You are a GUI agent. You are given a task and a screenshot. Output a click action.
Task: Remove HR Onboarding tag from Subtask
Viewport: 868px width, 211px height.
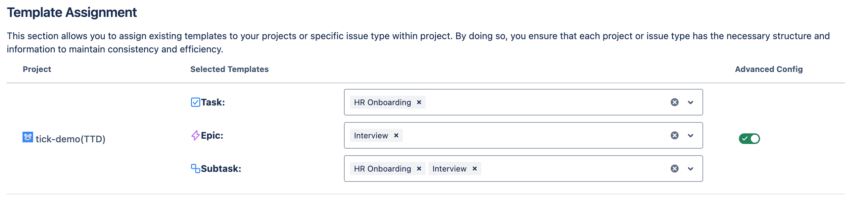(419, 169)
